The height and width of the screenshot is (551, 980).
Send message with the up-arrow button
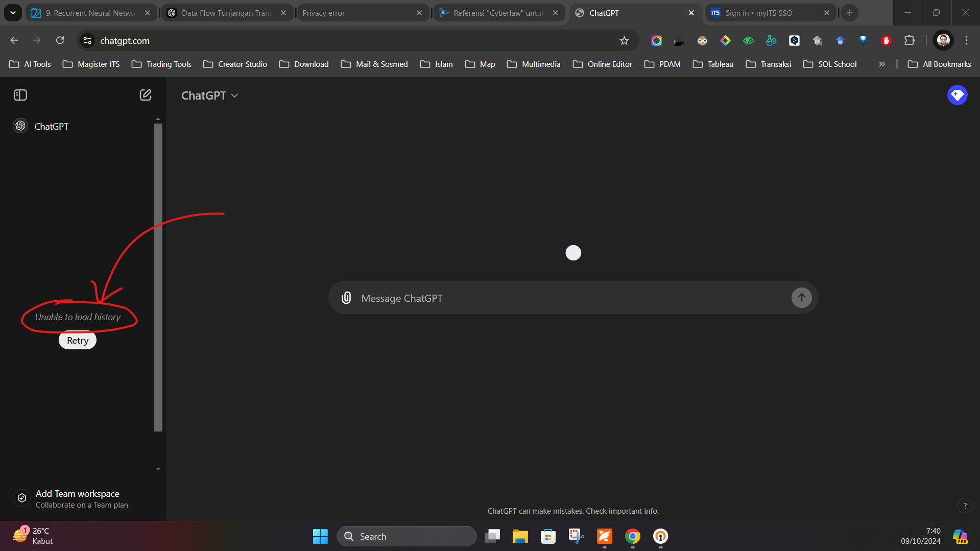click(801, 298)
